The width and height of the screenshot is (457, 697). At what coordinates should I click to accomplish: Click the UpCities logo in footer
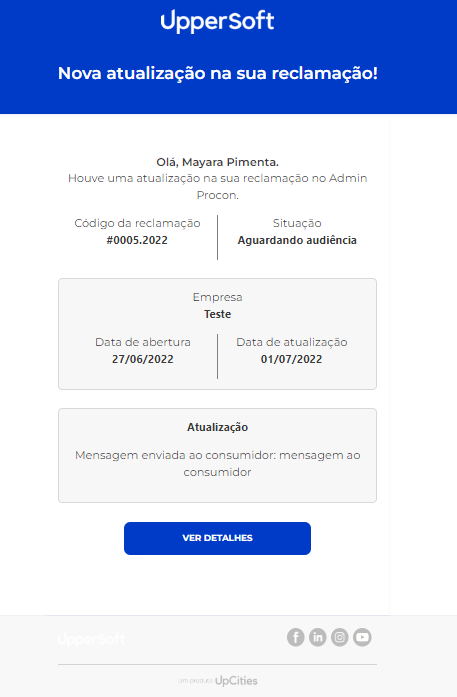click(236, 681)
